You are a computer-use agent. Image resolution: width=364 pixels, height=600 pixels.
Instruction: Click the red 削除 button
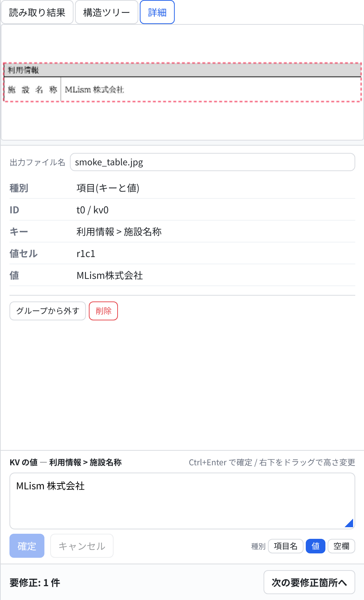[103, 311]
